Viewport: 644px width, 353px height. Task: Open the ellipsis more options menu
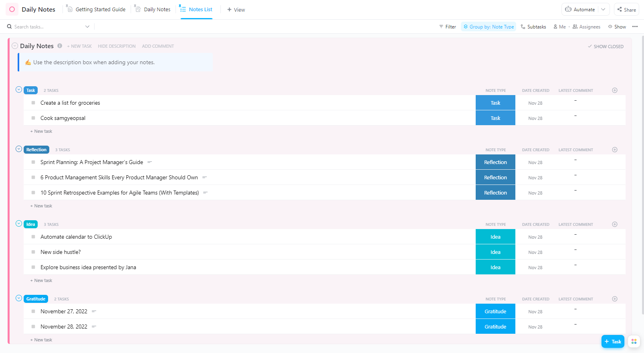coord(635,26)
